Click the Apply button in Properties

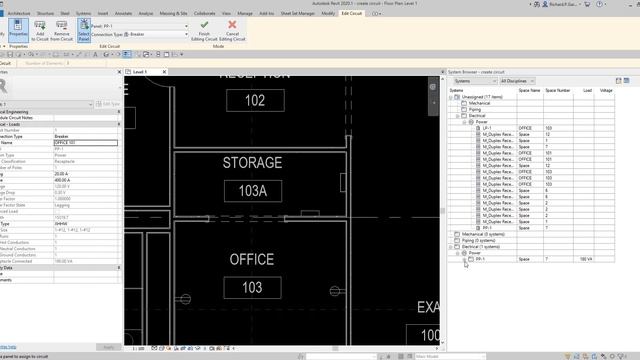coord(109,347)
